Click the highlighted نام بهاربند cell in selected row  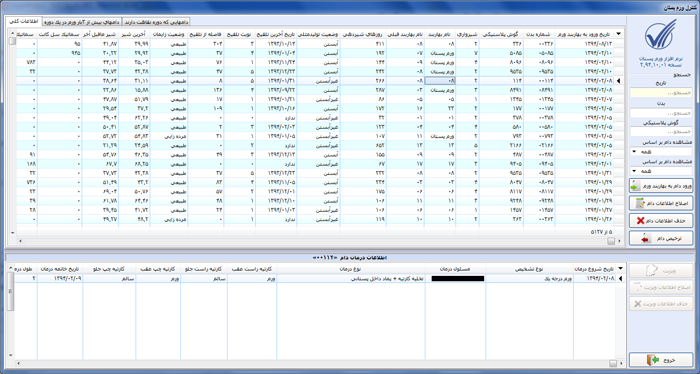point(440,81)
